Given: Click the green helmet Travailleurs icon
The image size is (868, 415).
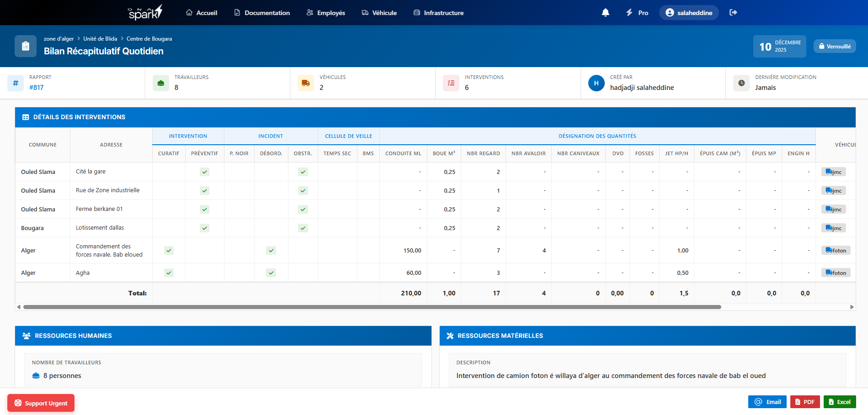Looking at the screenshot, I should (160, 83).
